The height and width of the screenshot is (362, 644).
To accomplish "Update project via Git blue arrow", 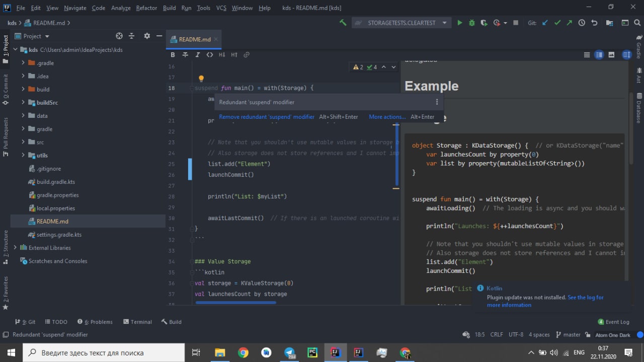I will (x=545, y=23).
